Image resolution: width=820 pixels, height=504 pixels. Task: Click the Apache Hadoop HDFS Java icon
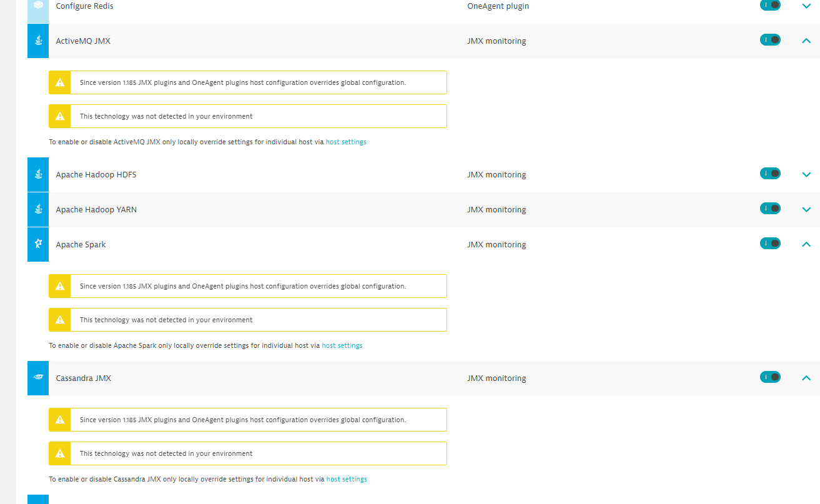click(x=38, y=175)
